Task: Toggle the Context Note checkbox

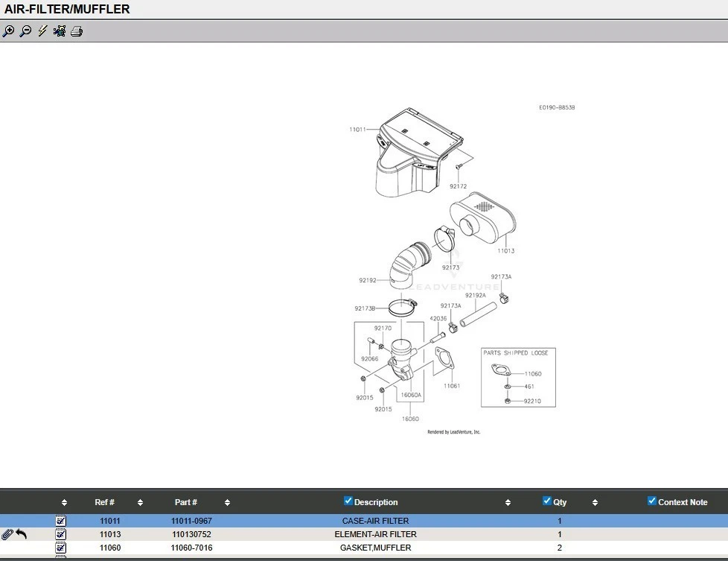Action: pyautogui.click(x=652, y=501)
